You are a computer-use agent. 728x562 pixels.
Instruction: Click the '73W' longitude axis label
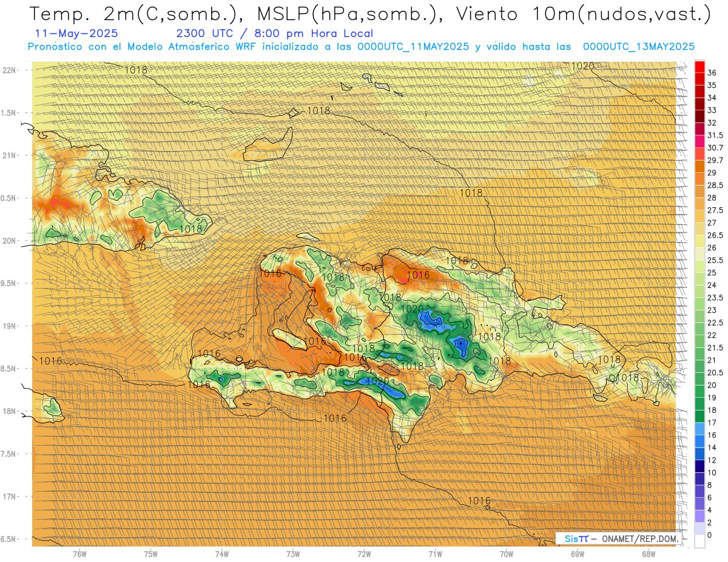(293, 554)
